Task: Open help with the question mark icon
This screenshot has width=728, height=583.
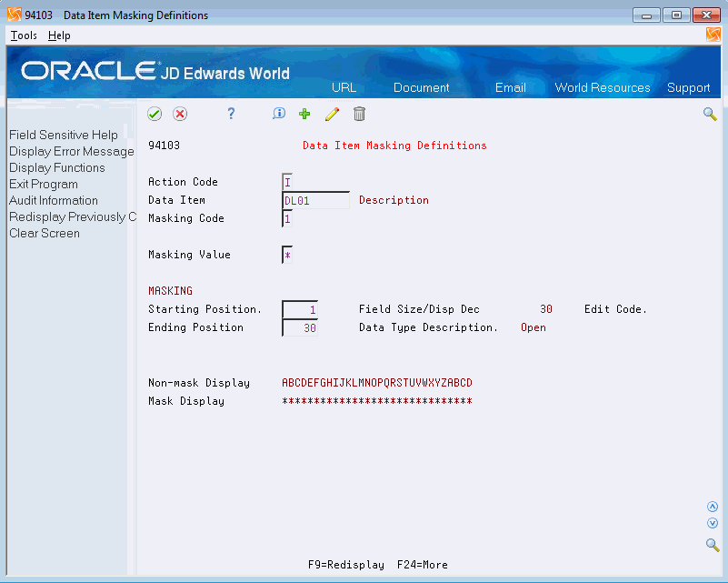Action: pos(231,114)
